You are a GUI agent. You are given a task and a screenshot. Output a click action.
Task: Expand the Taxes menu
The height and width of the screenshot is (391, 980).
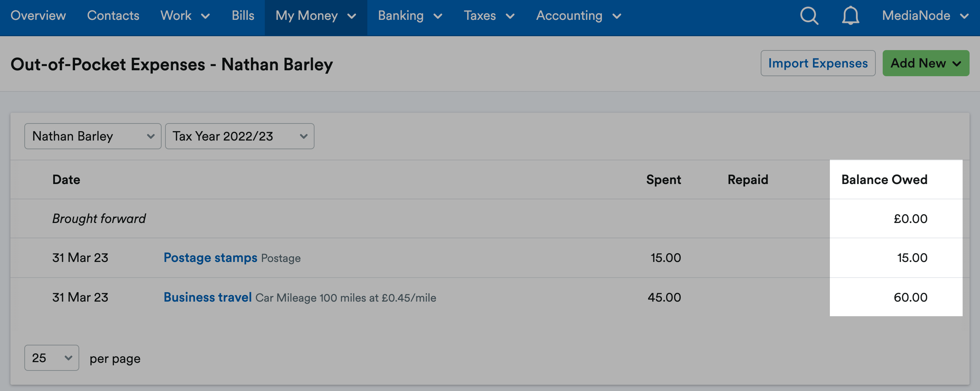tap(489, 16)
